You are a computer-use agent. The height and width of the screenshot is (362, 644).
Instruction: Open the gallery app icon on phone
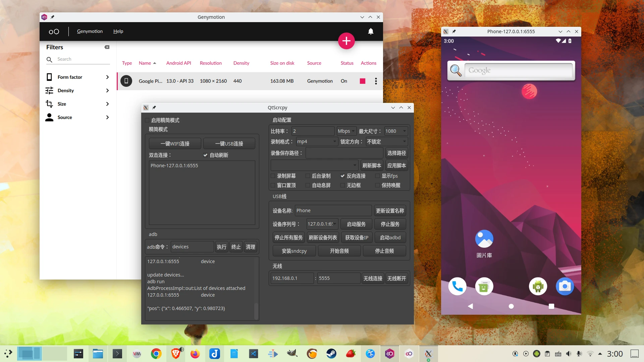484,239
